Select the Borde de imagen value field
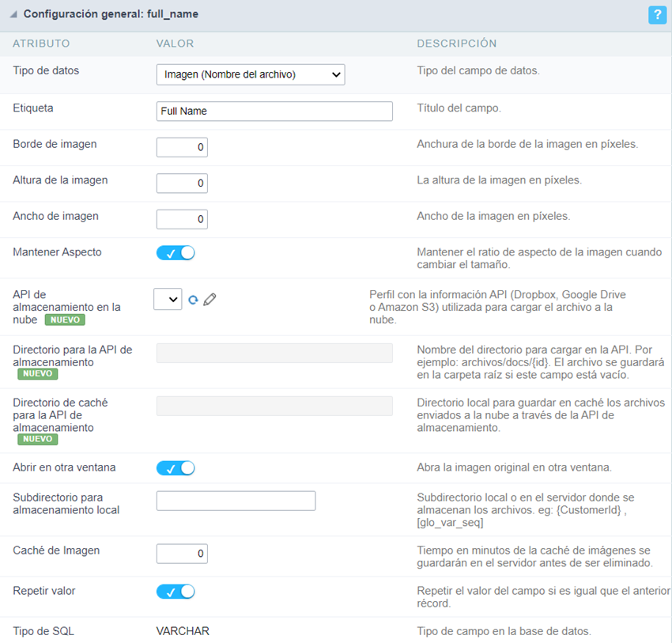Image resolution: width=672 pixels, height=643 pixels. tap(182, 147)
